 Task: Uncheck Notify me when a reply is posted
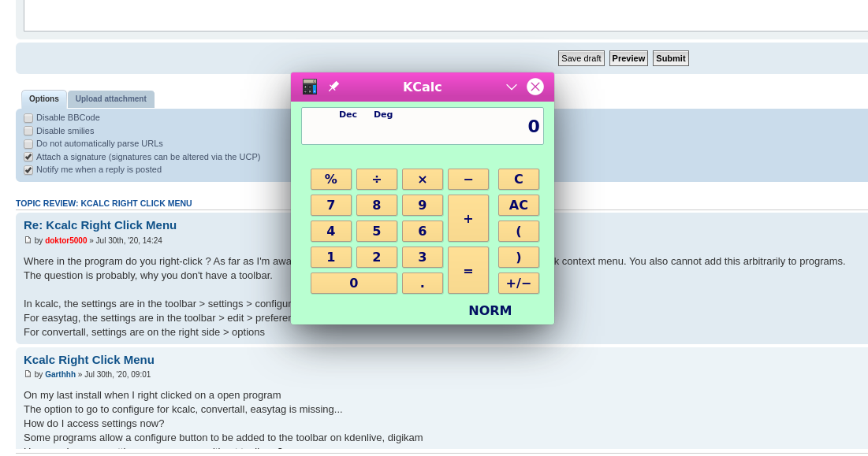(28, 169)
